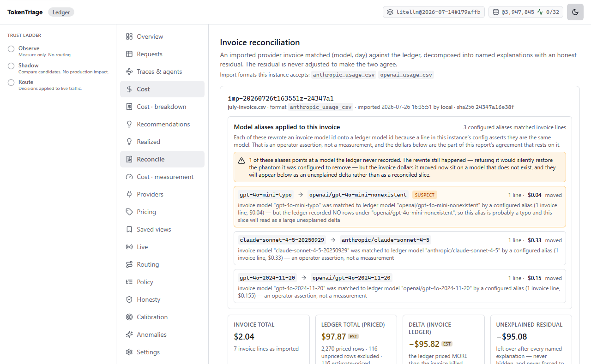
Task: Open the Overview page
Action: click(x=162, y=36)
